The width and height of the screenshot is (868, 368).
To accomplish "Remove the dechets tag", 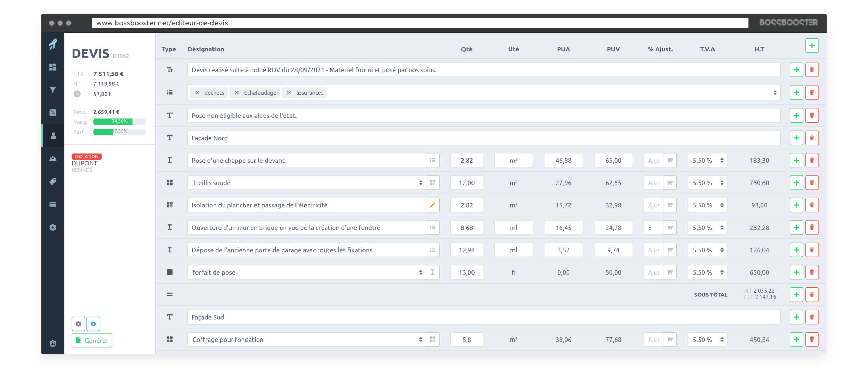I will tap(197, 93).
